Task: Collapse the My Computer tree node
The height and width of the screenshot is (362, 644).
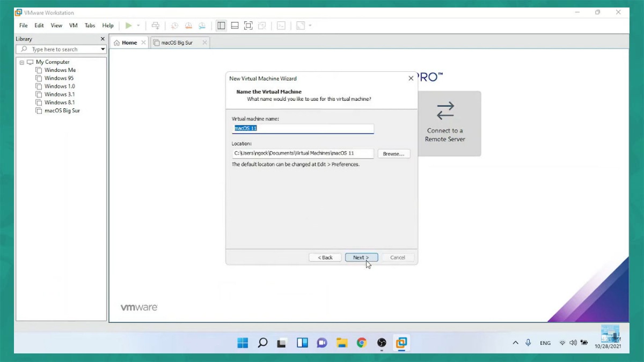Action: pos(22,62)
